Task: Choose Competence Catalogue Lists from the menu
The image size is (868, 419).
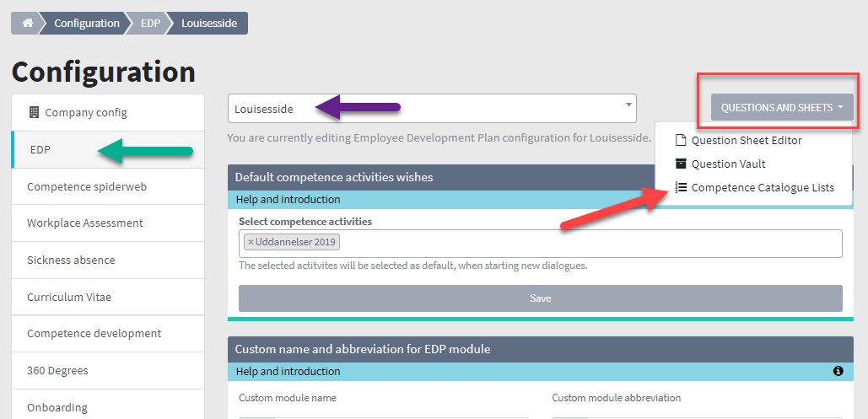Action: (763, 188)
